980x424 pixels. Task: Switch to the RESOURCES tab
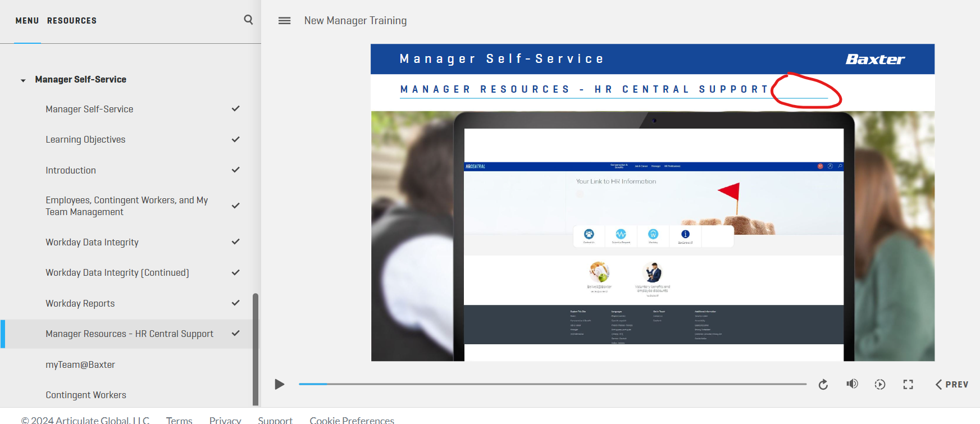pyautogui.click(x=72, y=21)
